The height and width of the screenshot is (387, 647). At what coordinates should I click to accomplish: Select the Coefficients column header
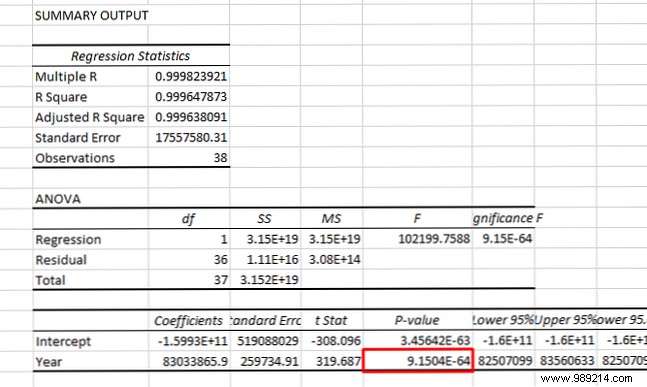[x=188, y=321]
